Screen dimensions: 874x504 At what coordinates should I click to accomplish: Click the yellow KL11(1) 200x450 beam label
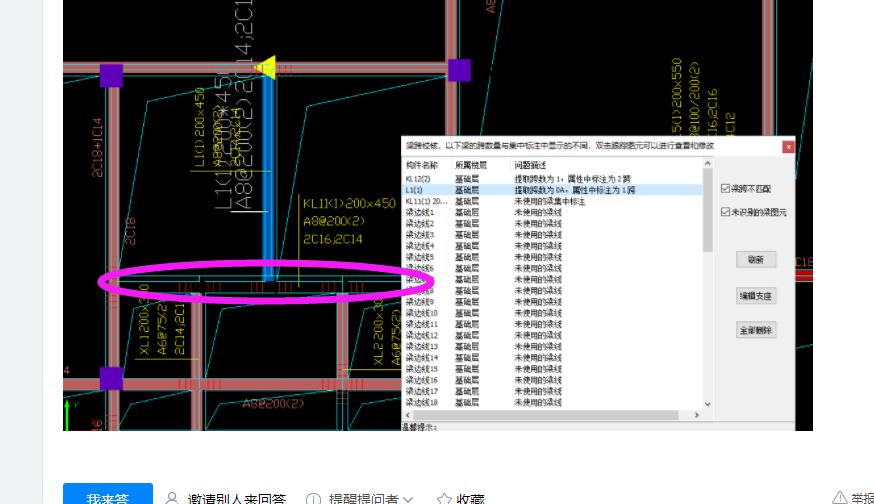pos(349,203)
